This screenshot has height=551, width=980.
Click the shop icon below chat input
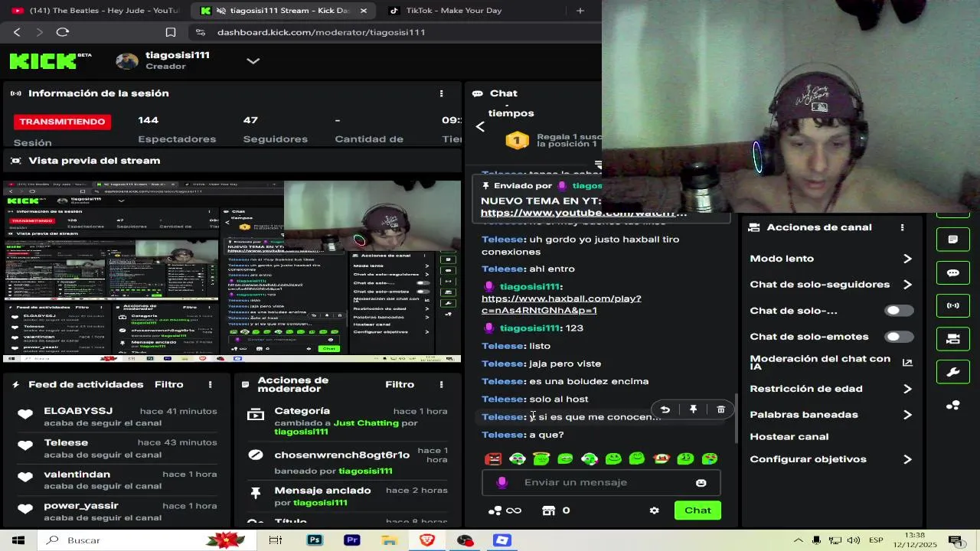coord(548,510)
